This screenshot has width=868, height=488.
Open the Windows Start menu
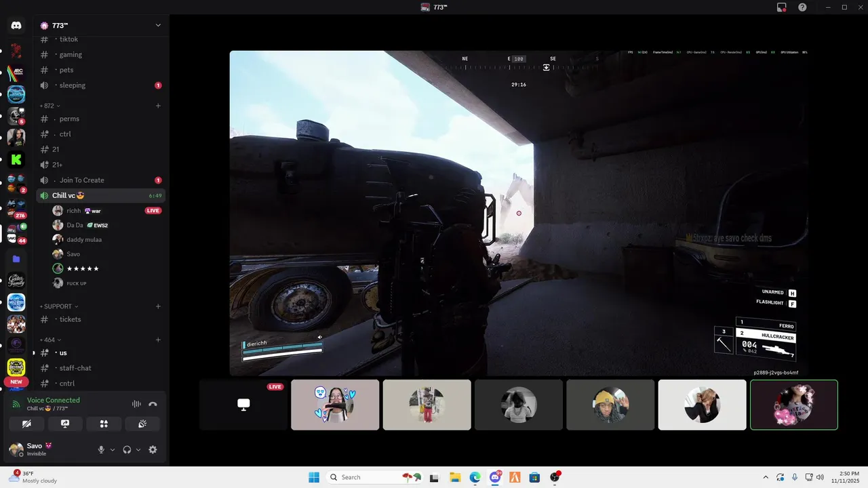[x=314, y=477]
